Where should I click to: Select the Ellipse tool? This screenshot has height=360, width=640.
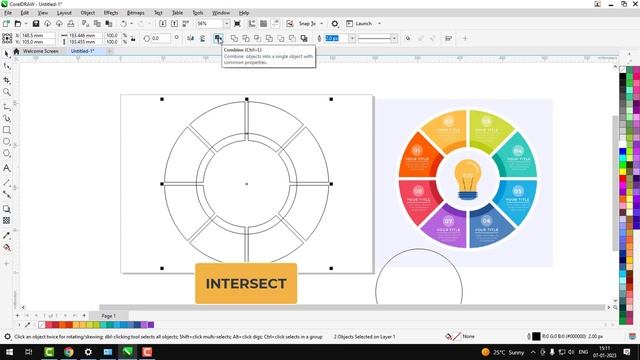point(7,142)
